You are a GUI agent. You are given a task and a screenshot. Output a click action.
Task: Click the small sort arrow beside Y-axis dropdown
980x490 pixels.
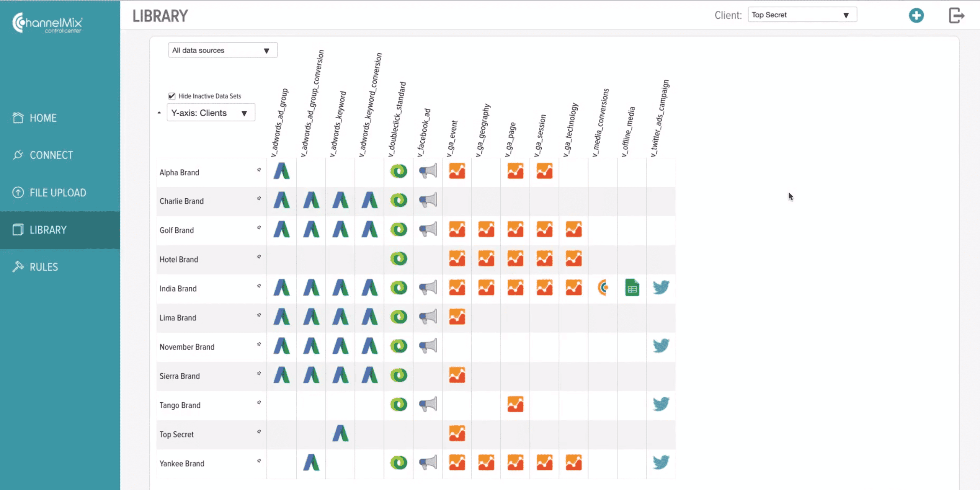click(x=159, y=113)
